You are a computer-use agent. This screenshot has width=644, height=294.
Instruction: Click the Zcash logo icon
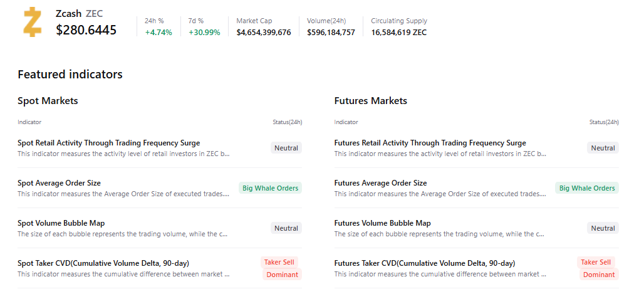(x=32, y=22)
